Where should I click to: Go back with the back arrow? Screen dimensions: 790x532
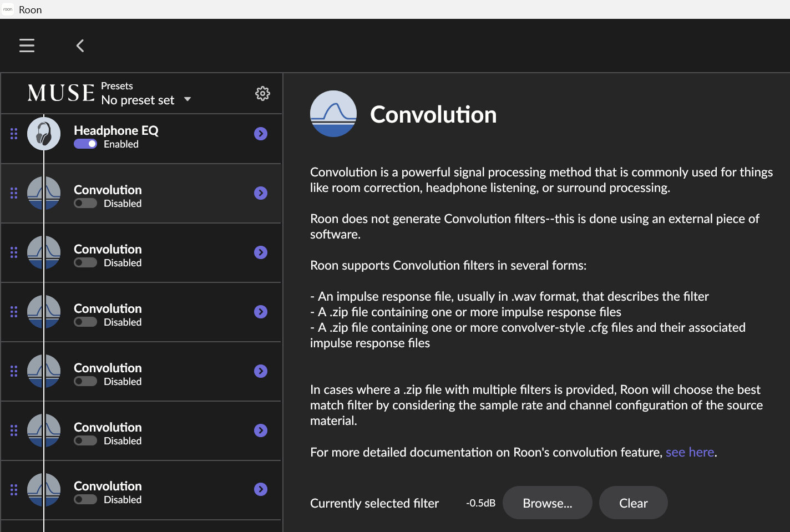(x=80, y=45)
